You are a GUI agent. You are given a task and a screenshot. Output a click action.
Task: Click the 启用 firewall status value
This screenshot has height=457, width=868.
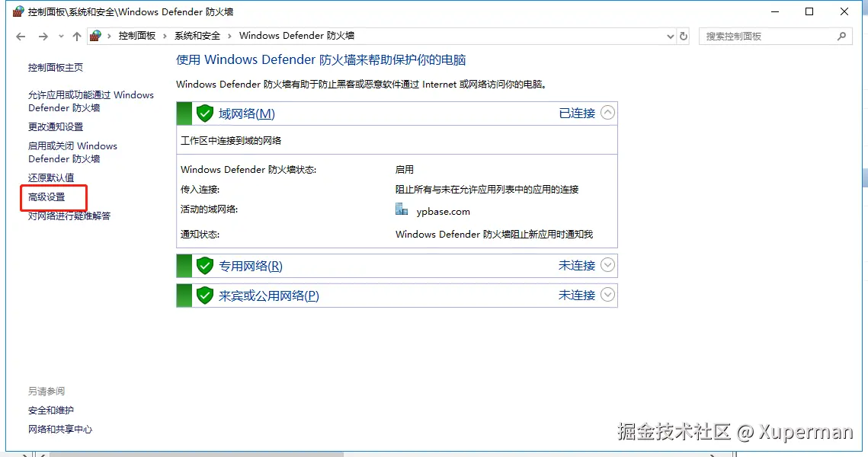pyautogui.click(x=405, y=169)
